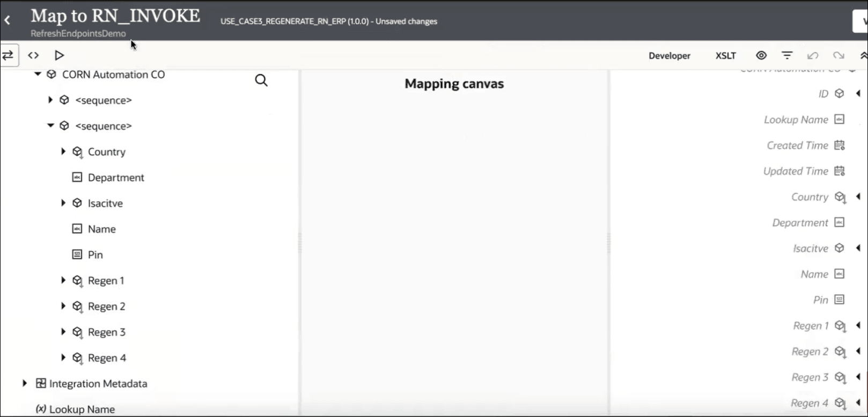Image resolution: width=868 pixels, height=417 pixels.
Task: Select the target Department label
Action: point(800,223)
